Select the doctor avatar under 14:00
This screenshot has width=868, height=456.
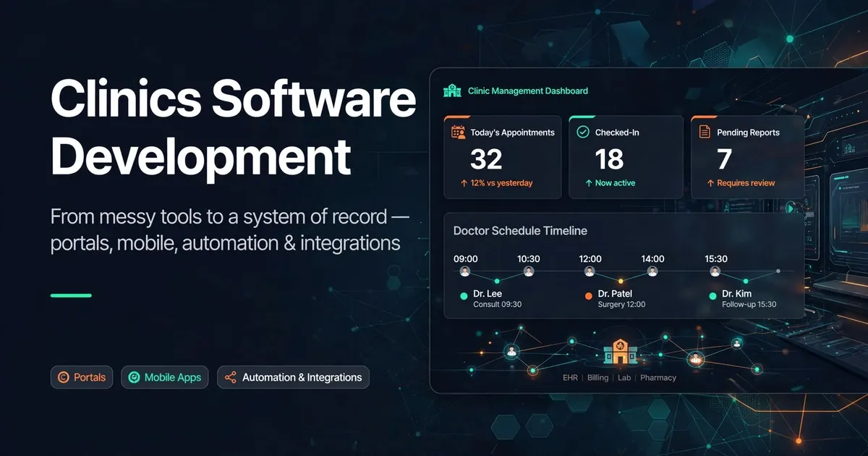652,271
